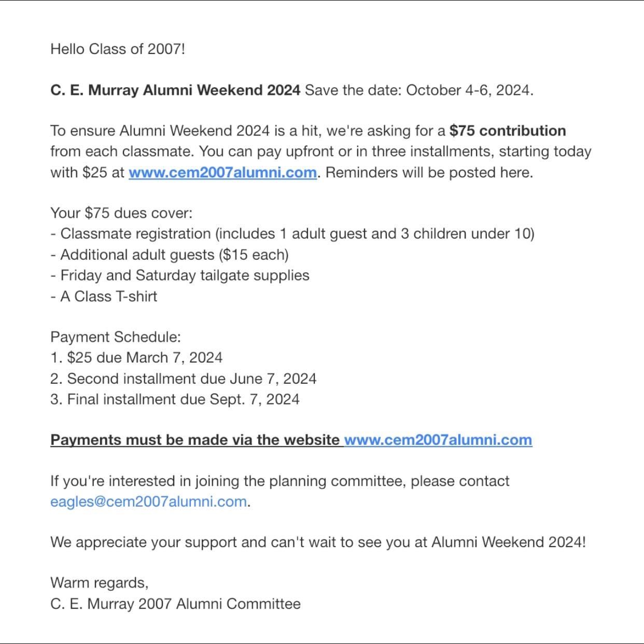
Task: Click the "Warm regards," closing line
Action: point(100,583)
